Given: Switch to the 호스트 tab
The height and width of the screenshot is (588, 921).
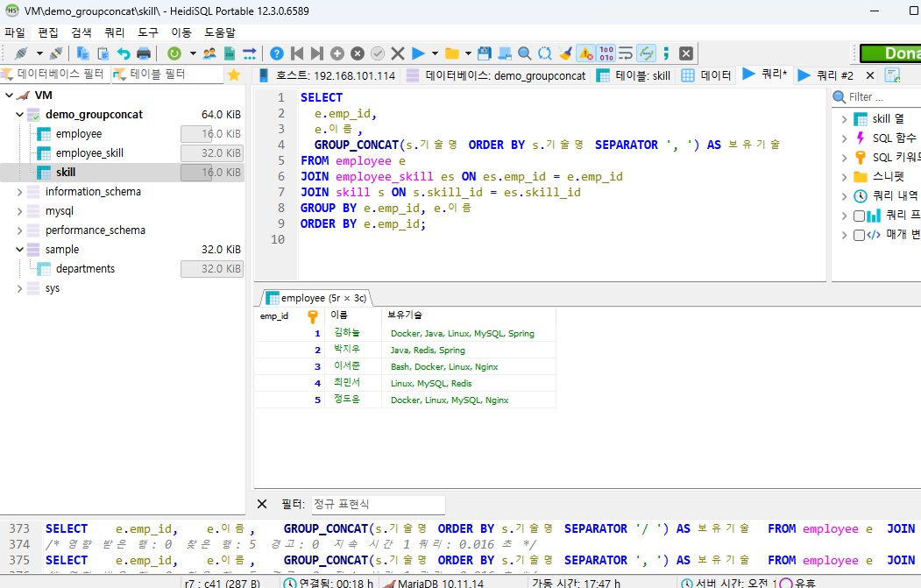Looking at the screenshot, I should pyautogui.click(x=327, y=75).
